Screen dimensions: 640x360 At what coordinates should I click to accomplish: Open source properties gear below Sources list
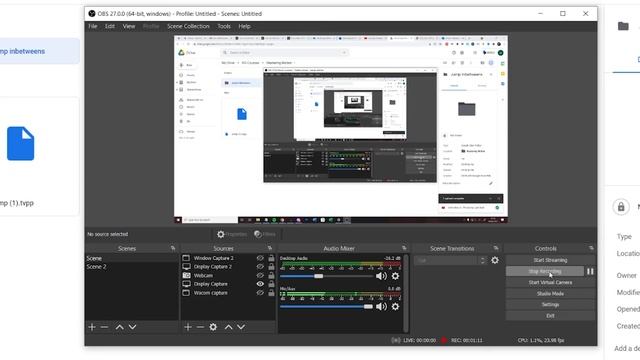tap(213, 327)
